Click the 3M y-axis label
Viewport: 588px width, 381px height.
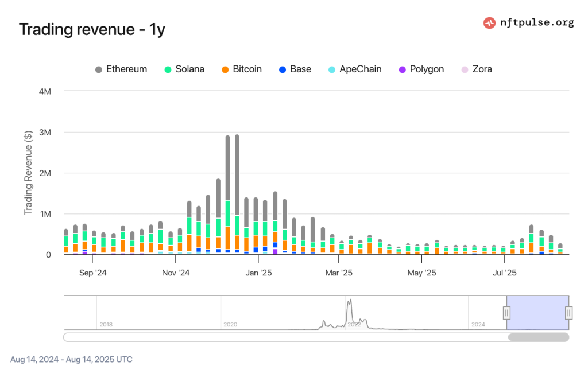tap(45, 132)
